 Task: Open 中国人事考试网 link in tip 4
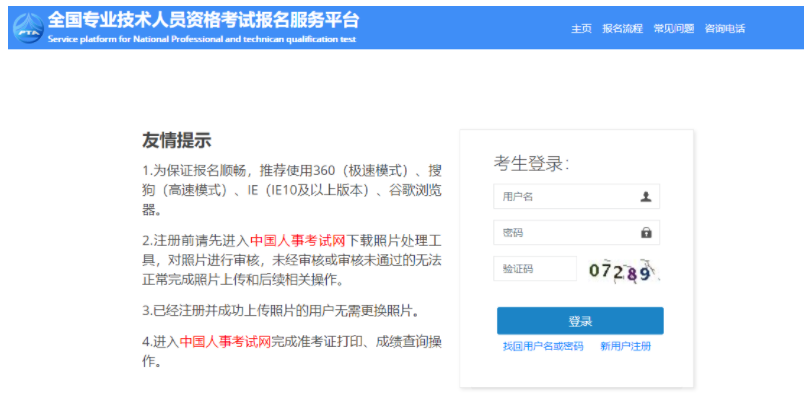[225, 341]
